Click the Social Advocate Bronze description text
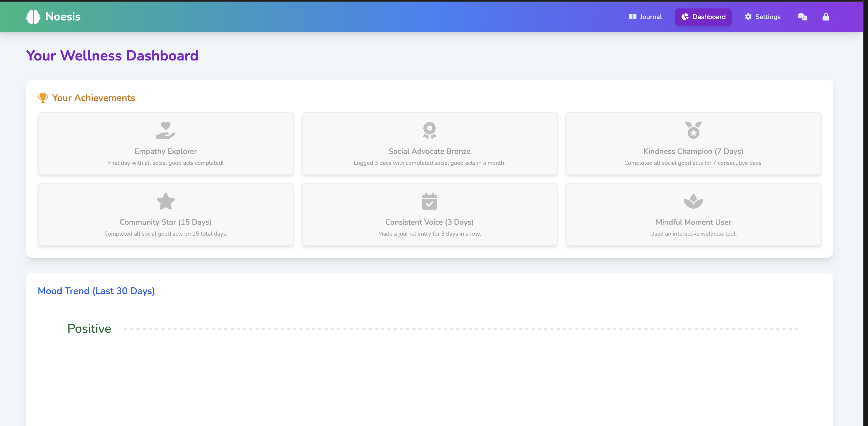The width and height of the screenshot is (868, 426). pyautogui.click(x=429, y=163)
